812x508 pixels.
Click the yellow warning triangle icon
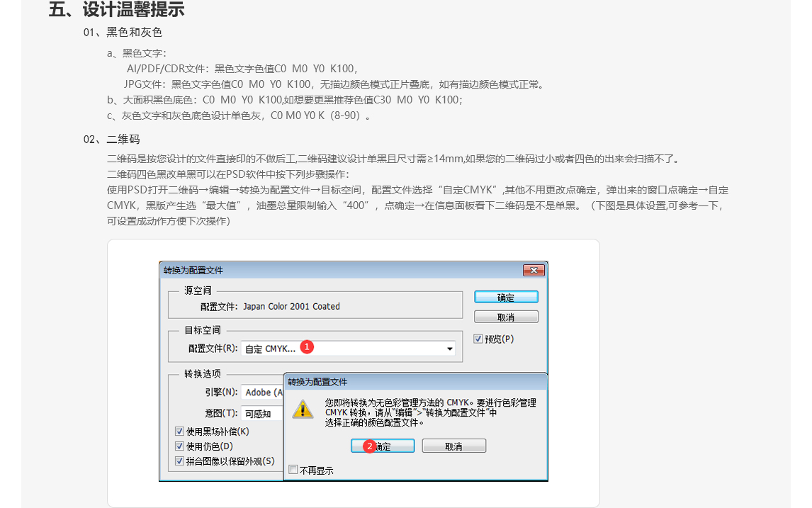303,410
